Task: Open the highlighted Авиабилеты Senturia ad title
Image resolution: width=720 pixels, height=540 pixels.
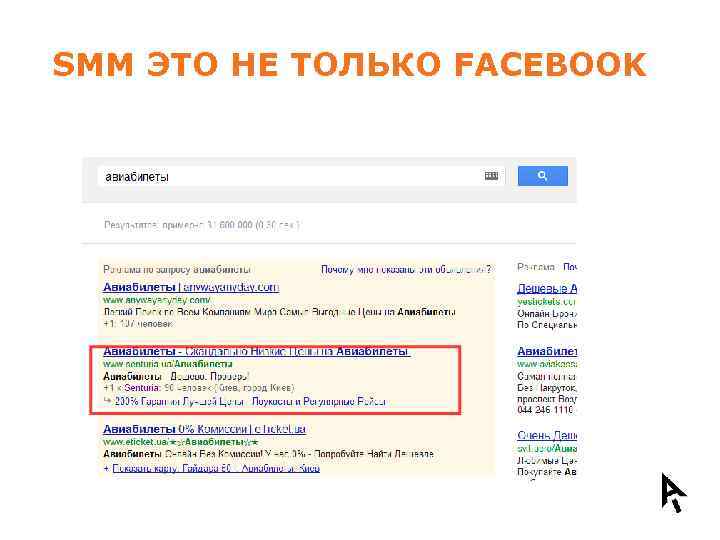Action: click(257, 351)
